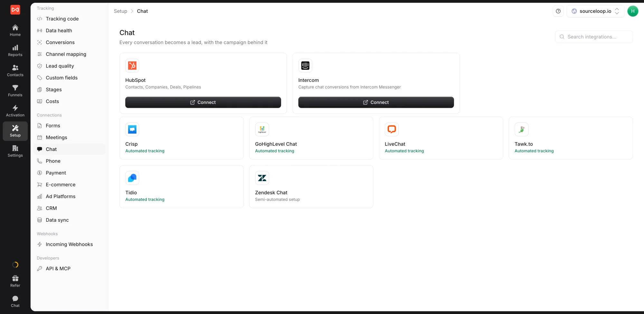Open Settings building icon in rail

(15, 151)
